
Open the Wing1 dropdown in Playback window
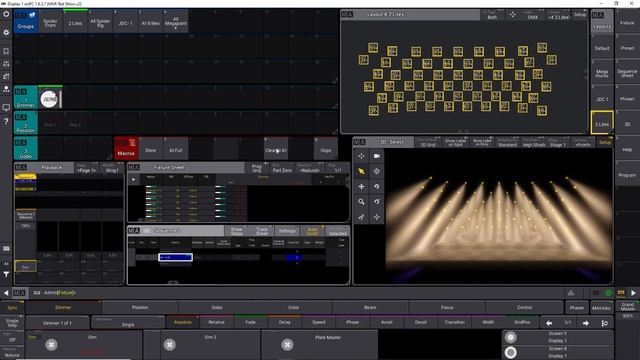[x=112, y=168]
